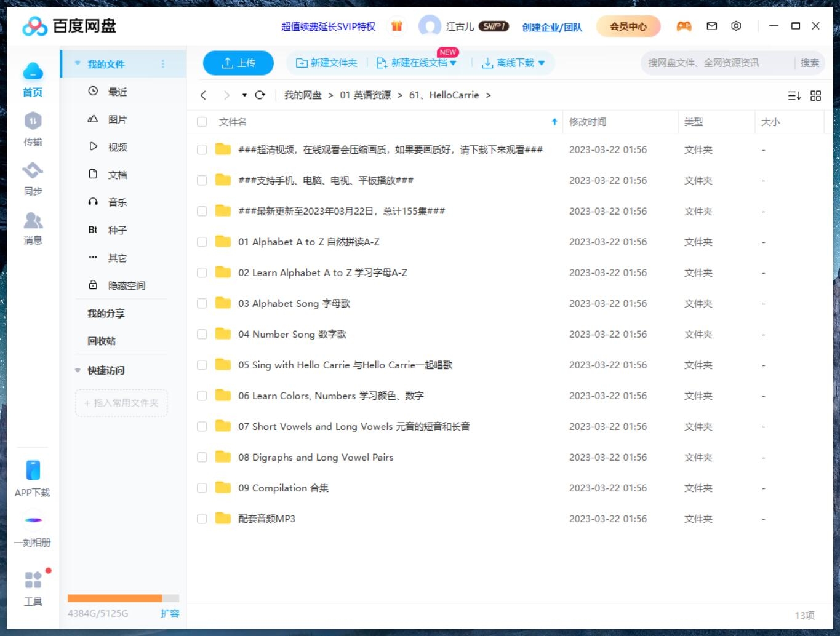Image resolution: width=840 pixels, height=636 pixels.
Task: Click the 一刻相册 album icon
Action: 33,527
